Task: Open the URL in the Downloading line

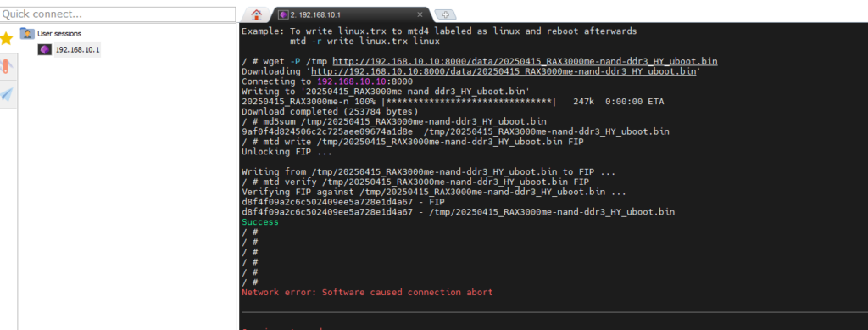Action: (x=504, y=71)
